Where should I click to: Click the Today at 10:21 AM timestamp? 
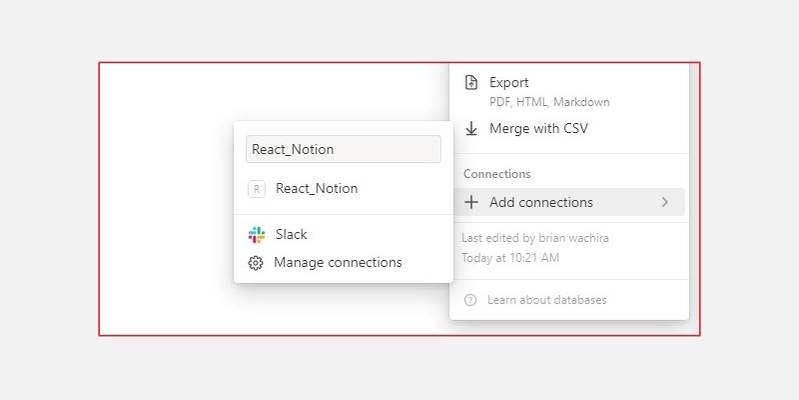tap(510, 258)
